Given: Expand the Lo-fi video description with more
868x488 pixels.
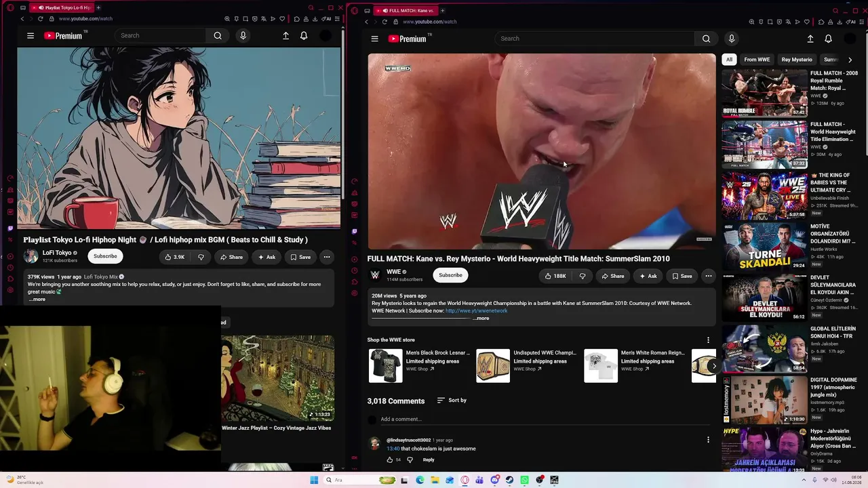Looking at the screenshot, I should click(37, 299).
